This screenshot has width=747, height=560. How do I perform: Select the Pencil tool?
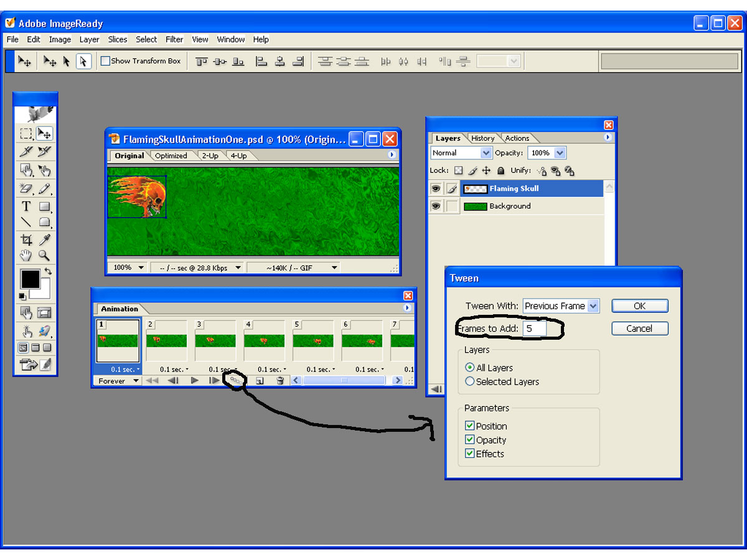click(44, 188)
